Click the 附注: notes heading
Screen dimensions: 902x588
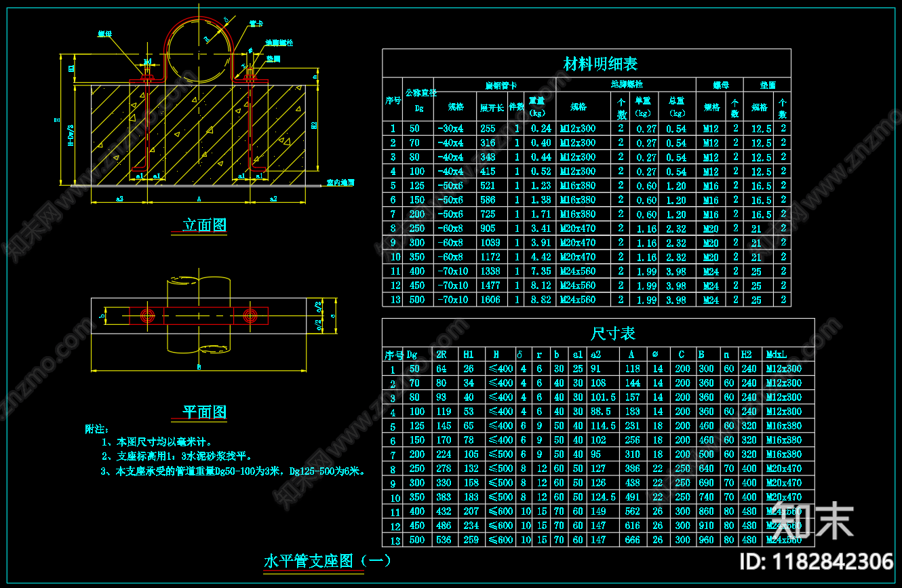pos(96,429)
